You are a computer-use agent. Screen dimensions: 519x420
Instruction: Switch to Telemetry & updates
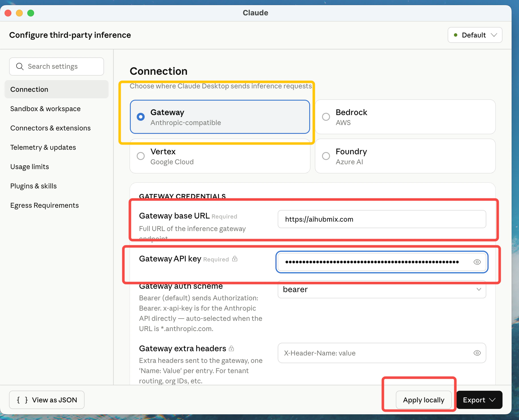pyautogui.click(x=57, y=147)
